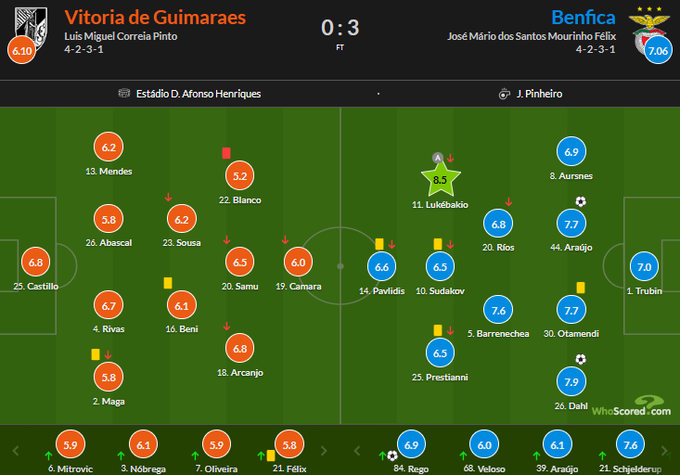Click the referee whistle icon beside J. Pinheiro
The height and width of the screenshot is (475, 680).
503,93
